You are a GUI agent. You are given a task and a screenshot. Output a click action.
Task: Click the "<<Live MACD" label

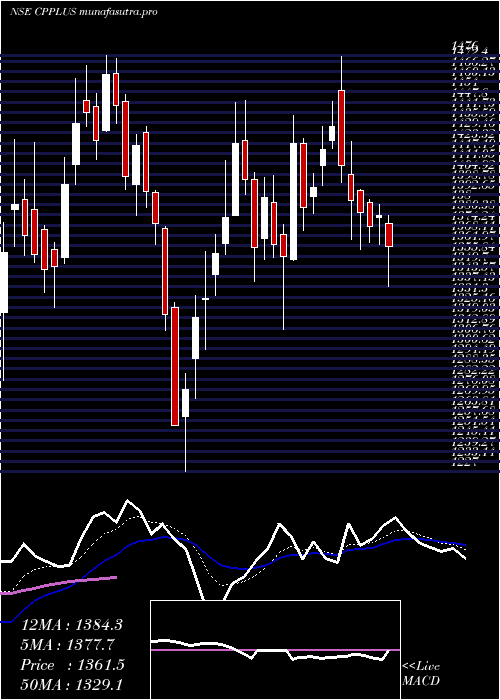tap(421, 674)
